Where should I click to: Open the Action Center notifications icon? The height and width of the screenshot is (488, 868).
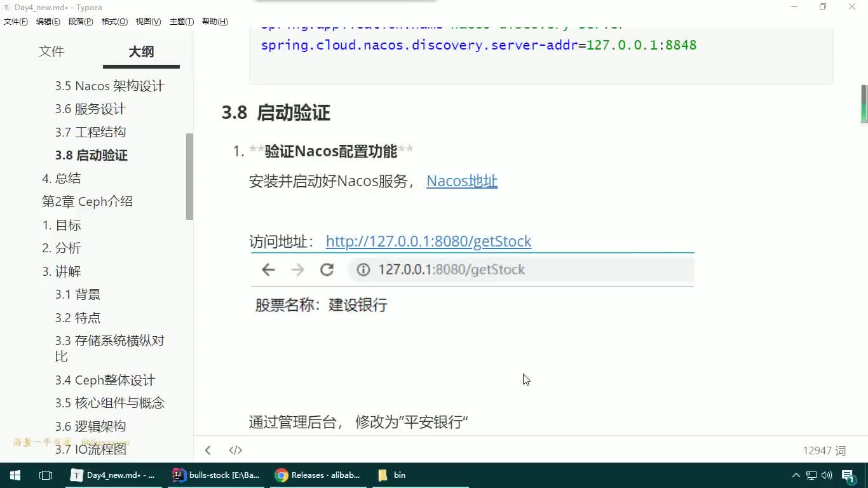click(x=849, y=475)
